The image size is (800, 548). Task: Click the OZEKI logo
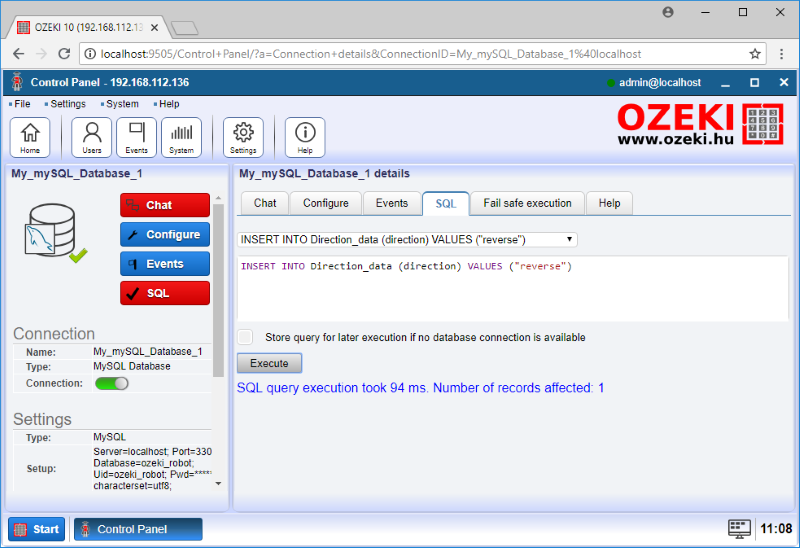pos(700,124)
